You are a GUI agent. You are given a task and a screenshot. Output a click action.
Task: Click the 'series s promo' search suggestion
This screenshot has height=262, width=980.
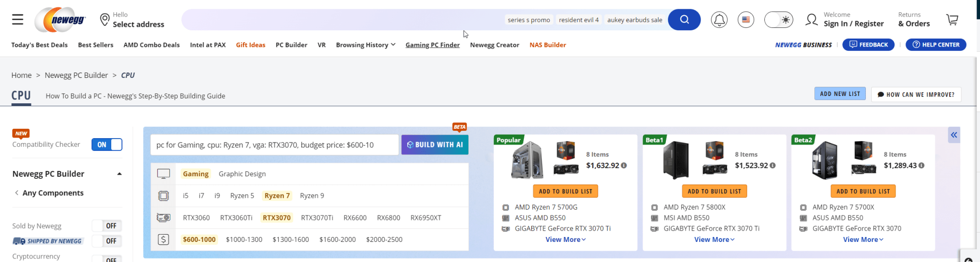(529, 20)
